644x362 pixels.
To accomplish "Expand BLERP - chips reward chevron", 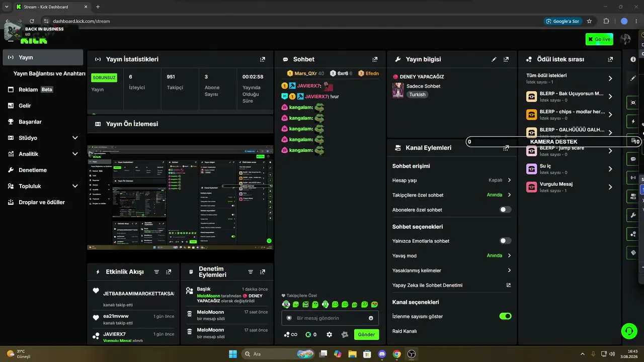I will click(610, 115).
